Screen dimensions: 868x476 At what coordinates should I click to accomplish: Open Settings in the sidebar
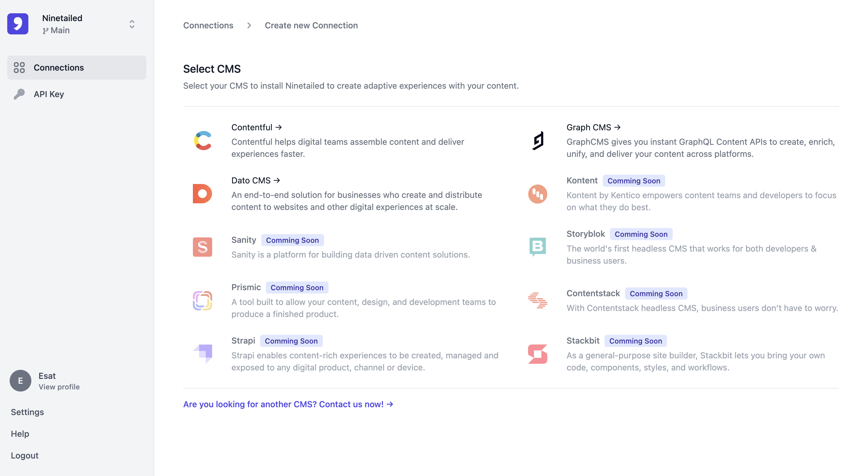[x=27, y=412]
